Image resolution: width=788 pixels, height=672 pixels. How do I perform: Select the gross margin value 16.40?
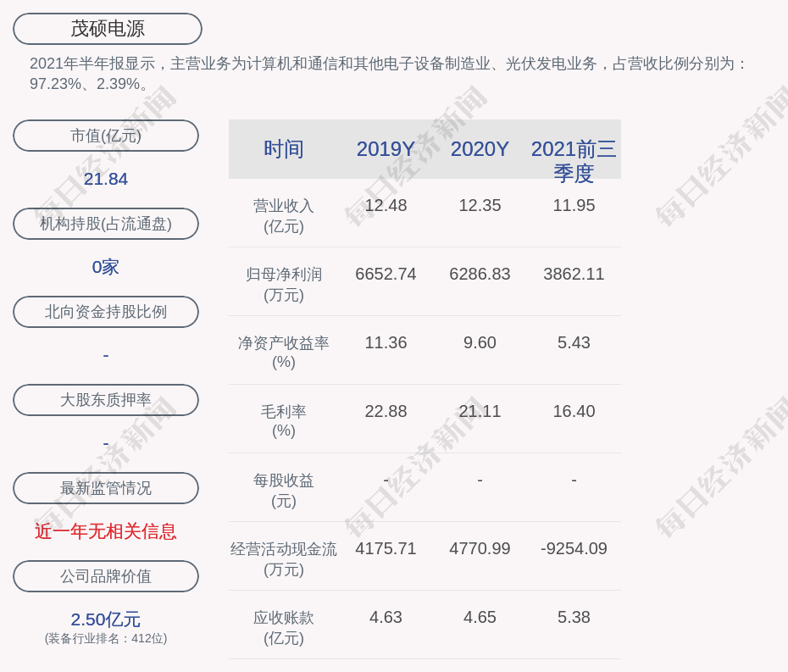[574, 411]
